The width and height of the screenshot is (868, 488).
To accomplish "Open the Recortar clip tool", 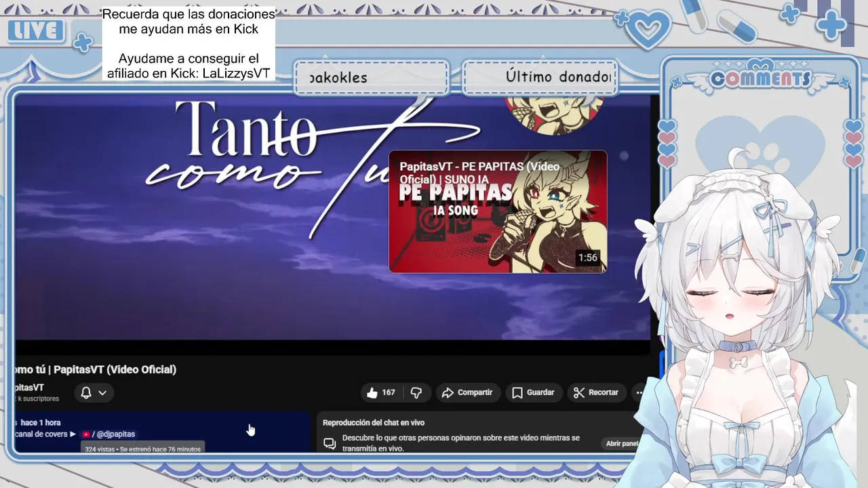I will coord(596,392).
